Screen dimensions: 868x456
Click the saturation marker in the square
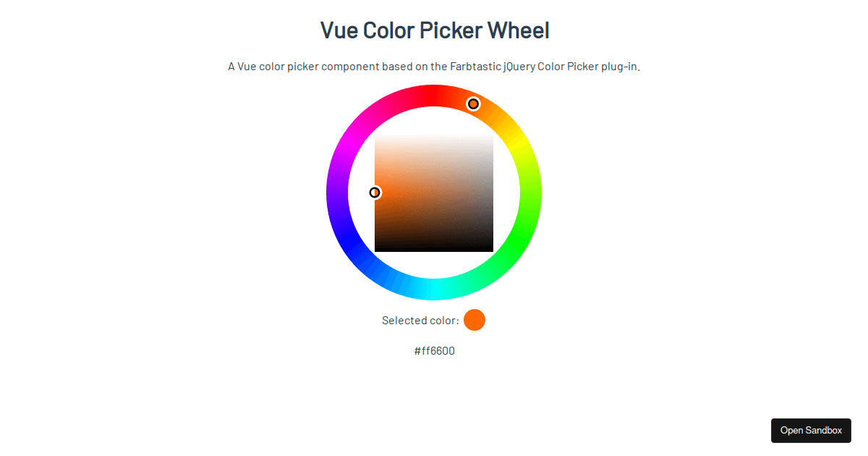click(x=375, y=193)
